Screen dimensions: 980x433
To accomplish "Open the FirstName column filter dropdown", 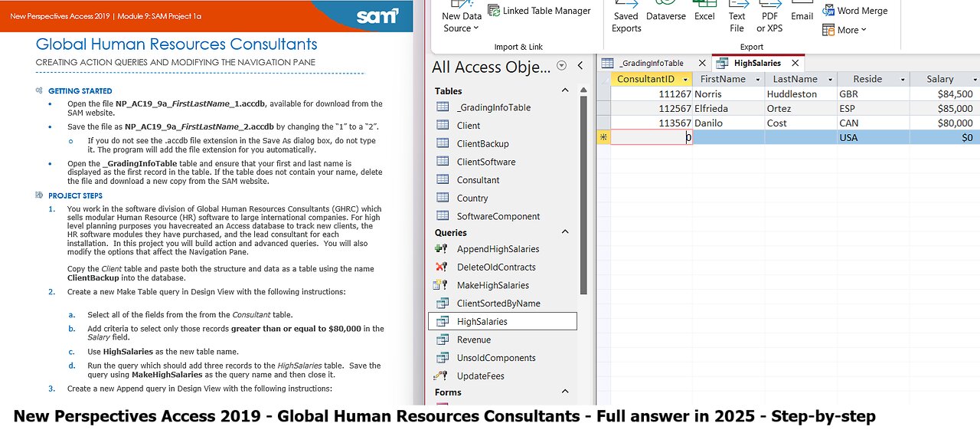I will [758, 79].
